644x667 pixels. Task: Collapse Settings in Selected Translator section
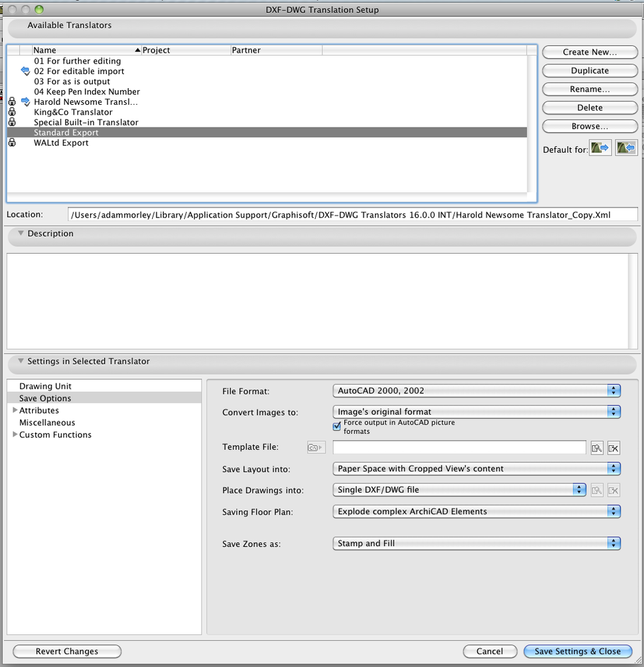(21, 361)
